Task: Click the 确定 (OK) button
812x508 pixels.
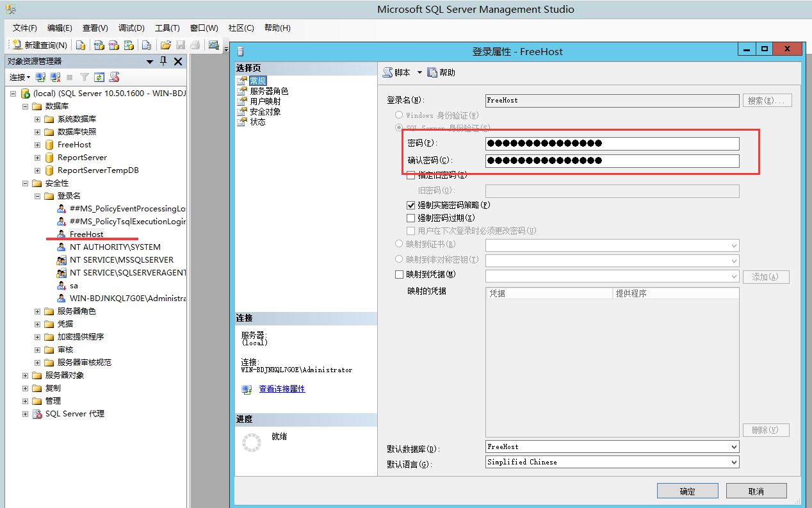Action: (x=687, y=491)
